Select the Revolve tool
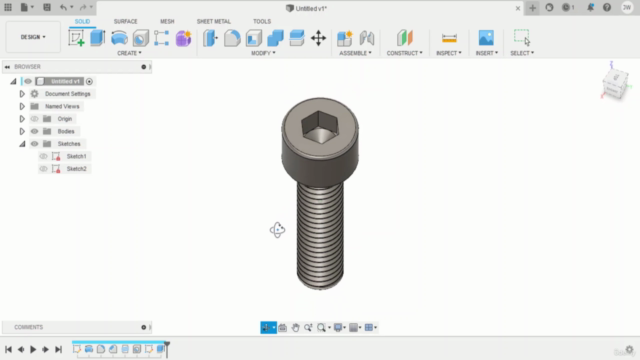640x360 pixels. tap(119, 38)
